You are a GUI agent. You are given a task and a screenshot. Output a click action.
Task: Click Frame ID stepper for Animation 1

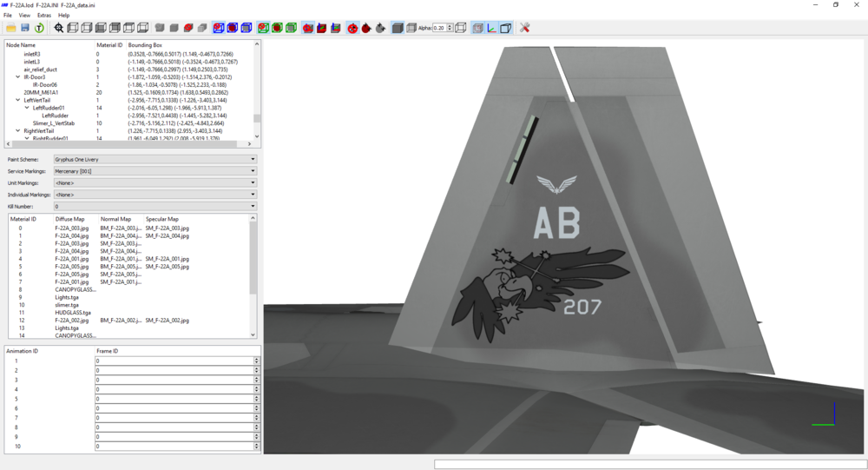[x=256, y=361]
